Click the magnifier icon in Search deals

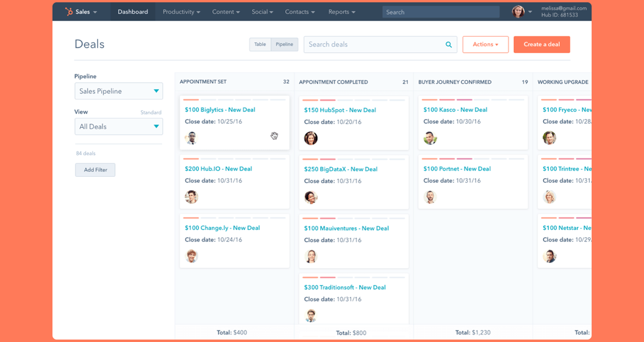click(x=448, y=45)
